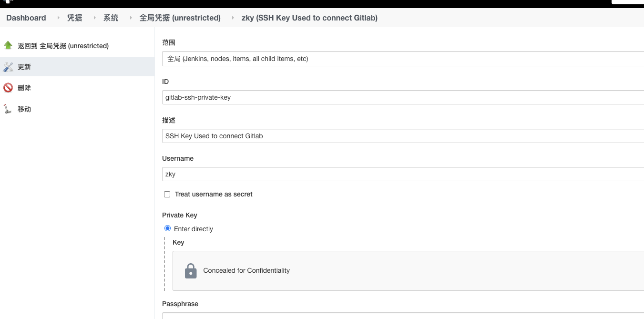Select the Enter directly radio button
644x319 pixels.
click(x=167, y=228)
